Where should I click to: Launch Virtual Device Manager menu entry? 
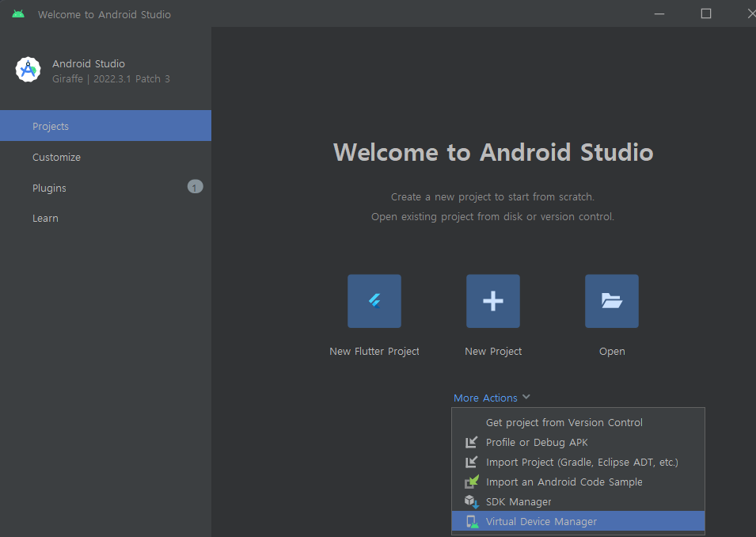578,521
